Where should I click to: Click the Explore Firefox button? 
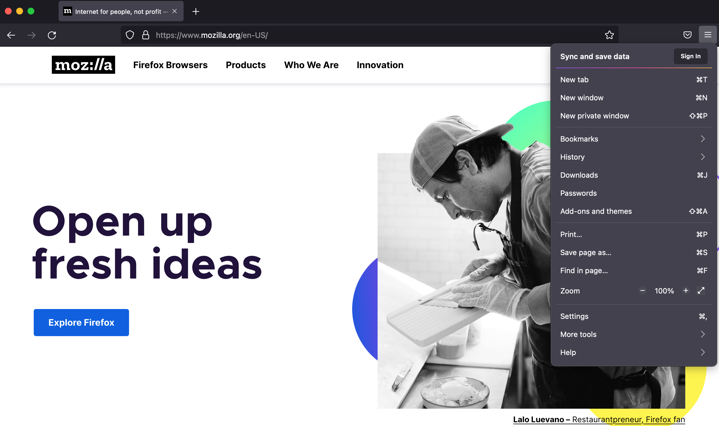[81, 322]
